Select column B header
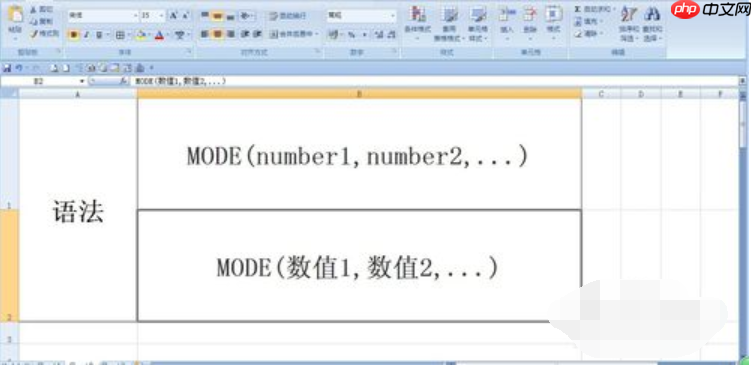This screenshot has height=369, width=752. pos(359,94)
